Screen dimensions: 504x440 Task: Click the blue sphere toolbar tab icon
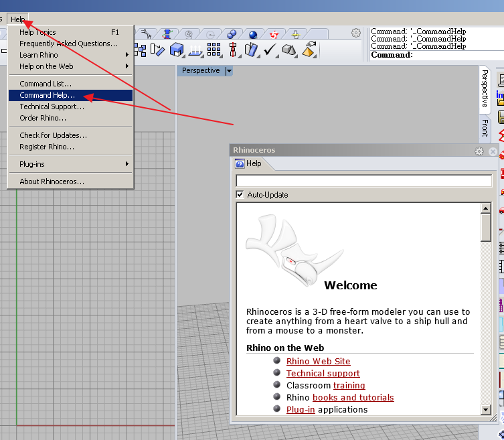tap(253, 34)
